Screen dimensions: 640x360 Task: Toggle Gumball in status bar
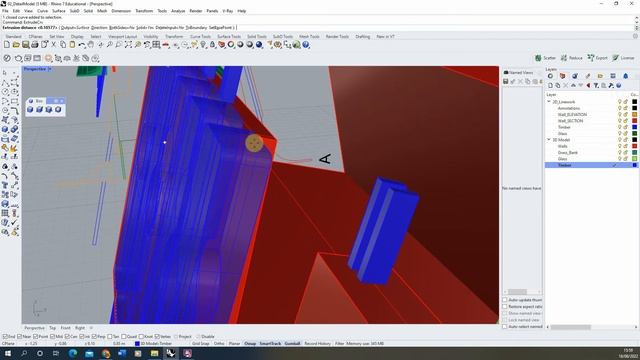[292, 344]
